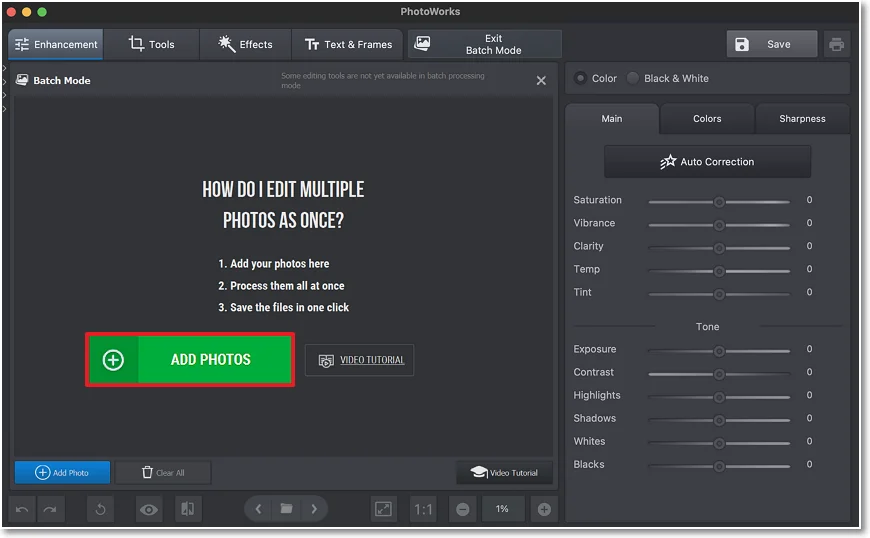Click the fit to screen icon
This screenshot has width=870, height=538.
383,509
